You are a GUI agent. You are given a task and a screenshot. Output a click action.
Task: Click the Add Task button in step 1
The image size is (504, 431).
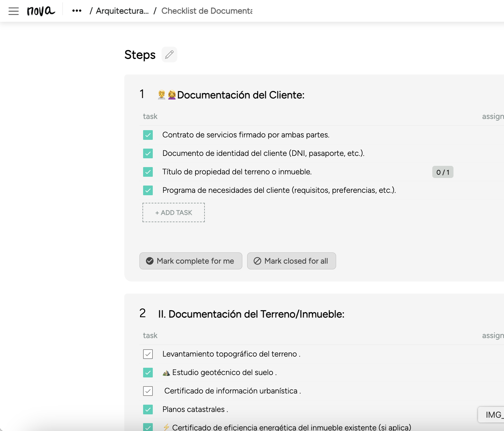coord(174,212)
